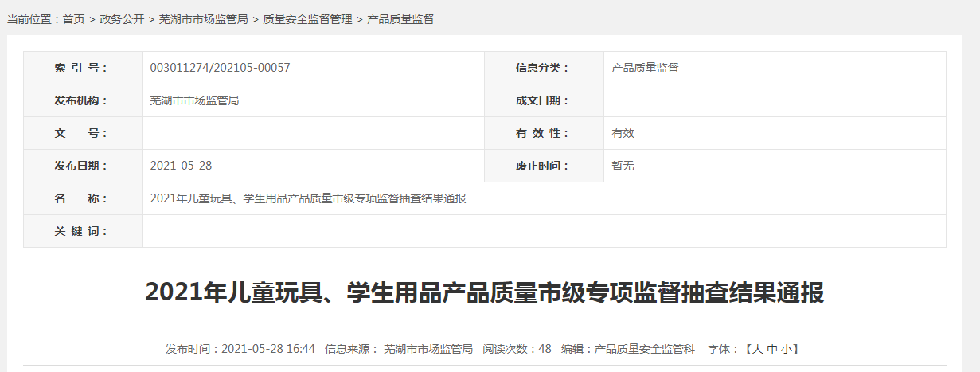Image resolution: width=980 pixels, height=372 pixels.
Task: Select 产品质量监督 value in 信息分类 row
Action: point(645,68)
